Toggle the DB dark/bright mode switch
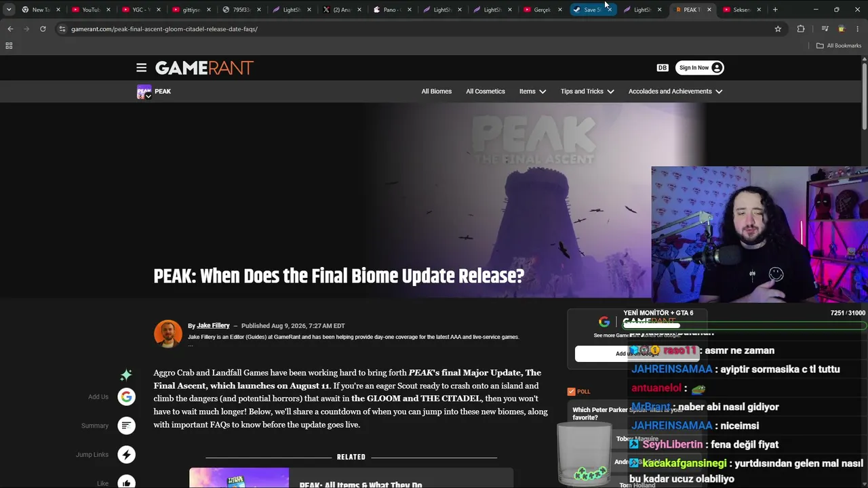 [x=663, y=68]
